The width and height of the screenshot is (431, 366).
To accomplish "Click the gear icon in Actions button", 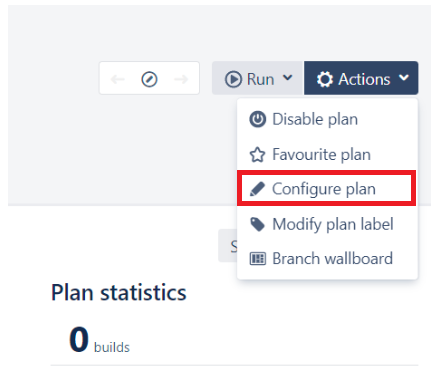I will pyautogui.click(x=325, y=80).
